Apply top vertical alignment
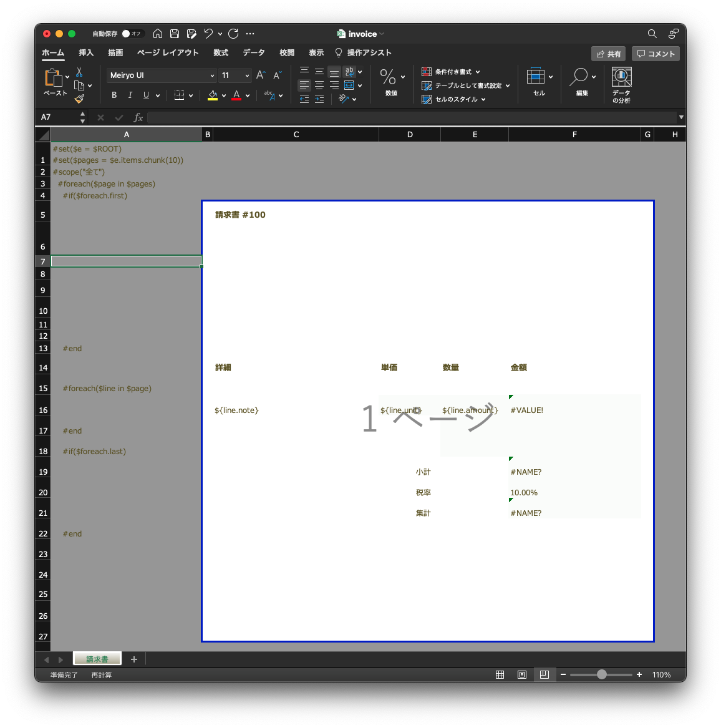 pos(304,70)
